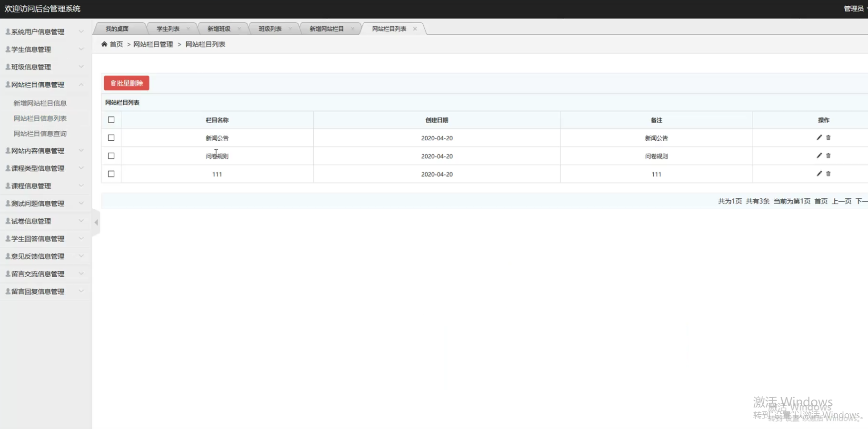Screen dimensions: 868x429
Task: Close the 新增网站栏目 tab
Action: coord(352,29)
